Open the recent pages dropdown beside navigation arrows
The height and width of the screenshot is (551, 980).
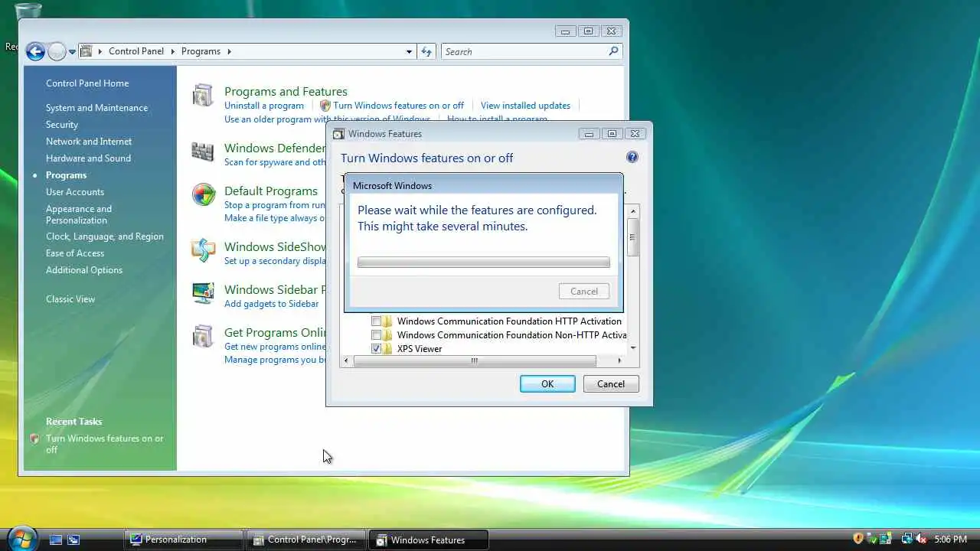[x=72, y=51]
